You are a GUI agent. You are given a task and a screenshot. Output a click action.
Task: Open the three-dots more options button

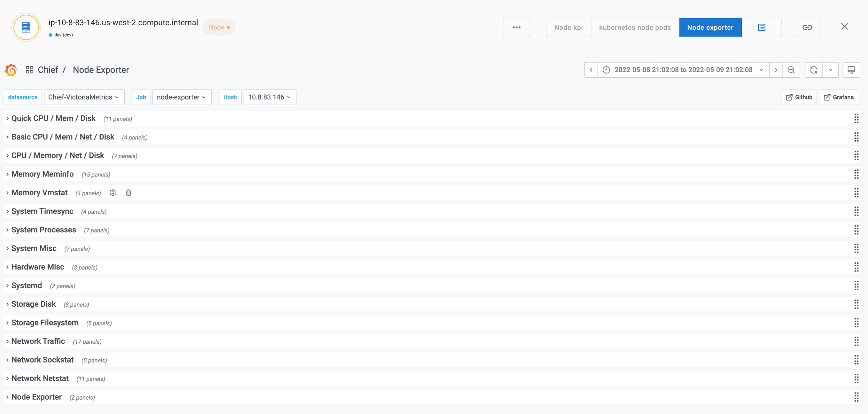516,27
